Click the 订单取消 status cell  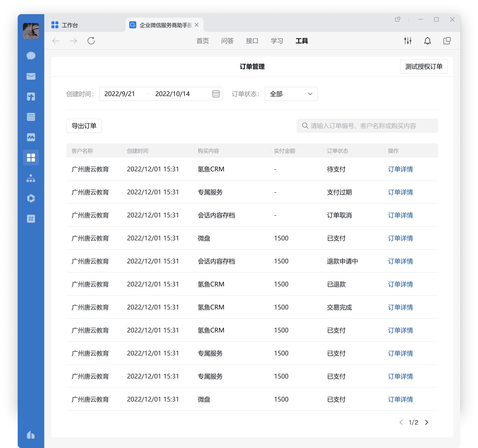pos(339,215)
